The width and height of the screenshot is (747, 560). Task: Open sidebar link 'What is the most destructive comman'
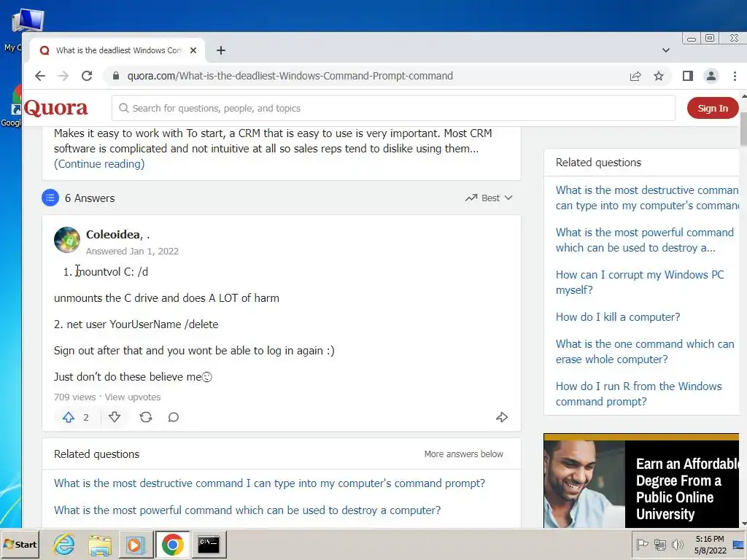[x=647, y=198]
